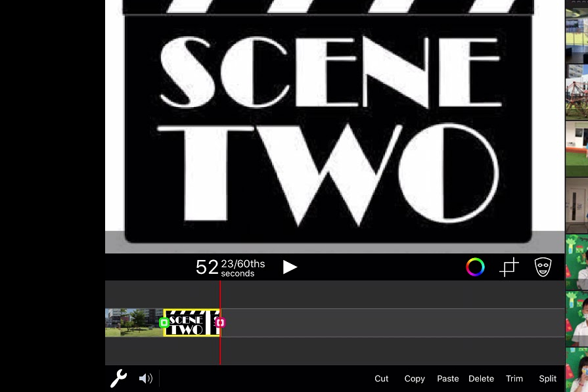Open project settings with the wrench icon
Image resolution: width=588 pixels, height=392 pixels.
point(118,378)
